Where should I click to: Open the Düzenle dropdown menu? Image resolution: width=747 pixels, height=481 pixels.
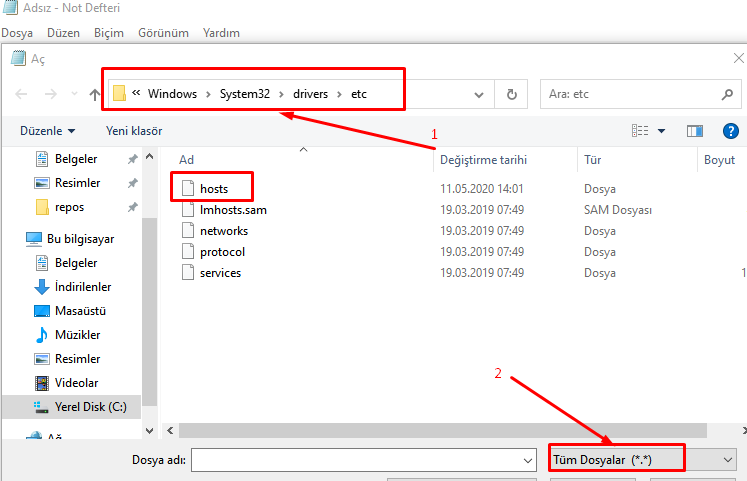[48, 131]
